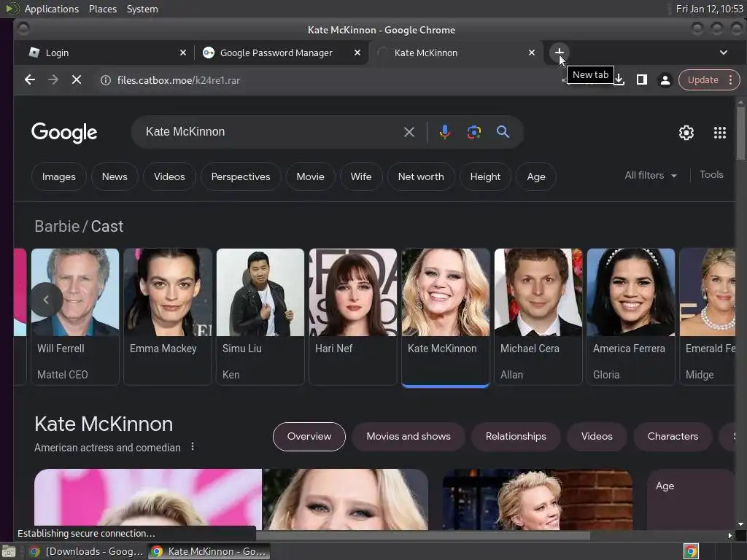The width and height of the screenshot is (747, 560).
Task: Open search Tools
Action: click(x=711, y=175)
